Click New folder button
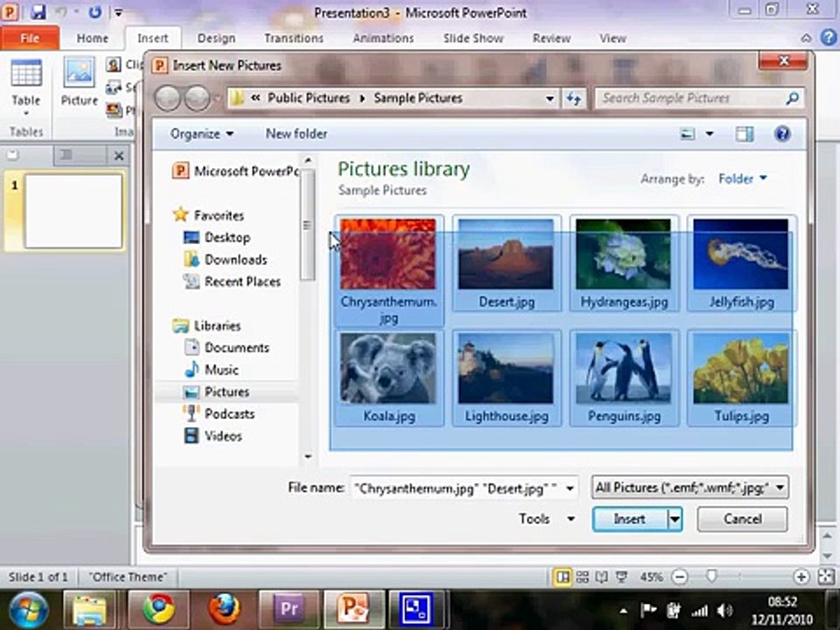Viewport: 840px width, 630px height. (297, 134)
